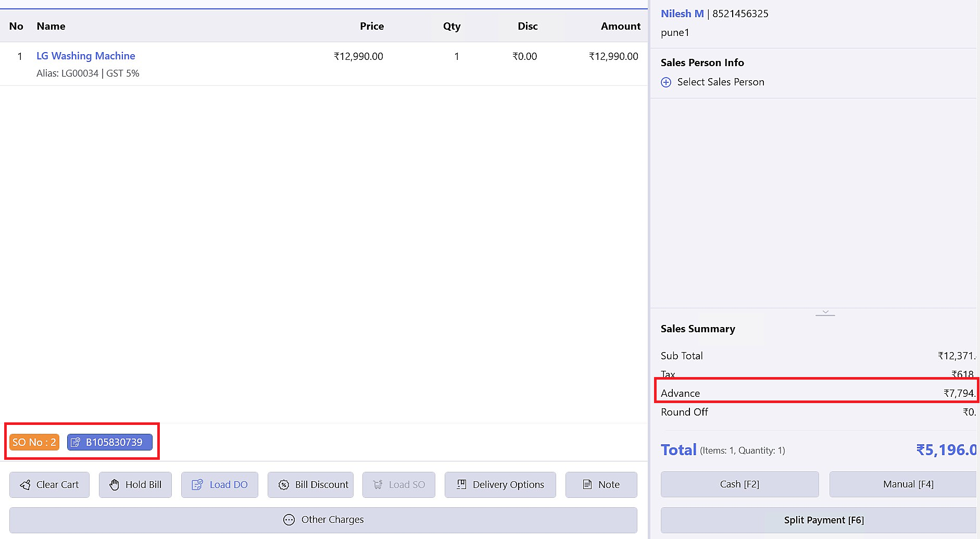
Task: Click the plus icon beside Select Sales Person
Action: tap(666, 82)
